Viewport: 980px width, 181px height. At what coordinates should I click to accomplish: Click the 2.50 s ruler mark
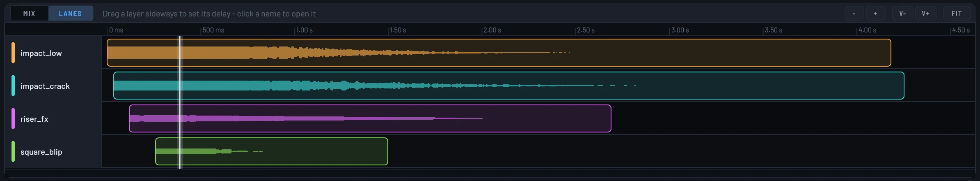pyautogui.click(x=586, y=30)
